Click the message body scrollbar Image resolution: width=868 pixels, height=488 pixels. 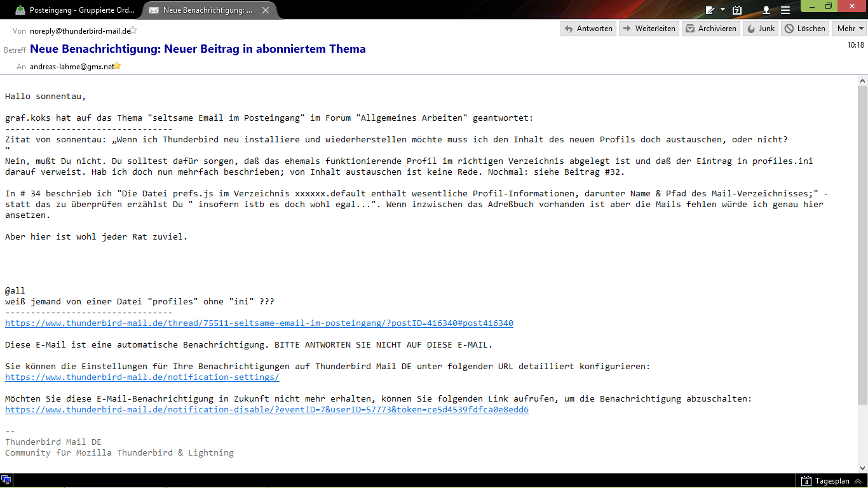tap(862, 245)
